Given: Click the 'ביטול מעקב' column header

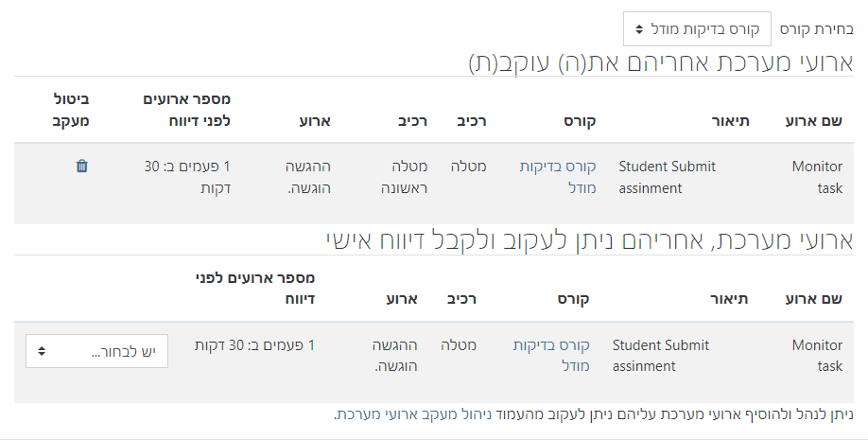Looking at the screenshot, I should pos(70,111).
